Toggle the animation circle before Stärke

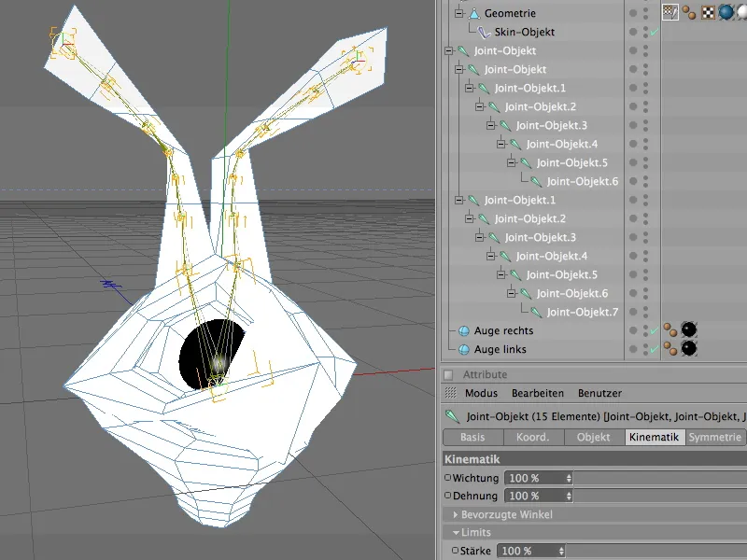coord(455,551)
